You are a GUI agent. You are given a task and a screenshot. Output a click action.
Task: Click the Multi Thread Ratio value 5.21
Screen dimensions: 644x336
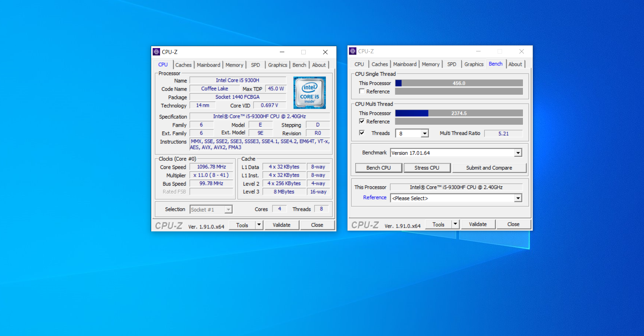(x=504, y=133)
